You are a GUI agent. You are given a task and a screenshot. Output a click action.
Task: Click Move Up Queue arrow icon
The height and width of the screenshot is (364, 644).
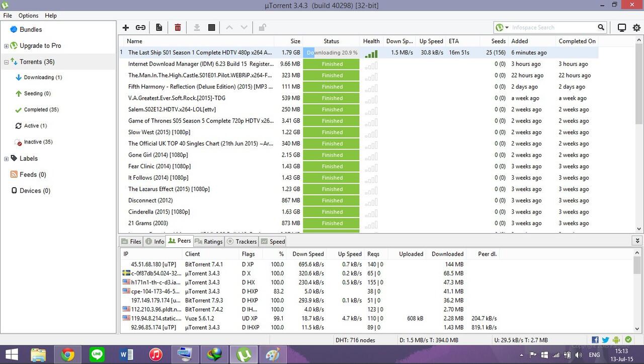229,28
